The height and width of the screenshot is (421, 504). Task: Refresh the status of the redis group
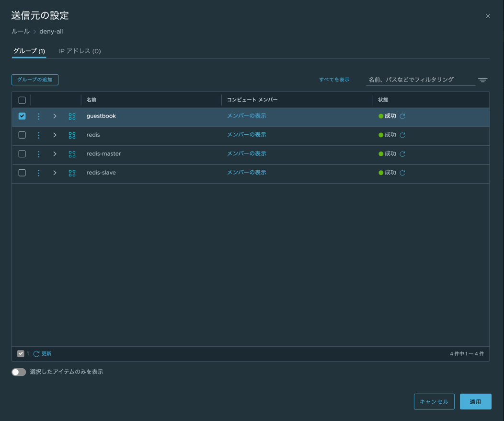pos(402,135)
